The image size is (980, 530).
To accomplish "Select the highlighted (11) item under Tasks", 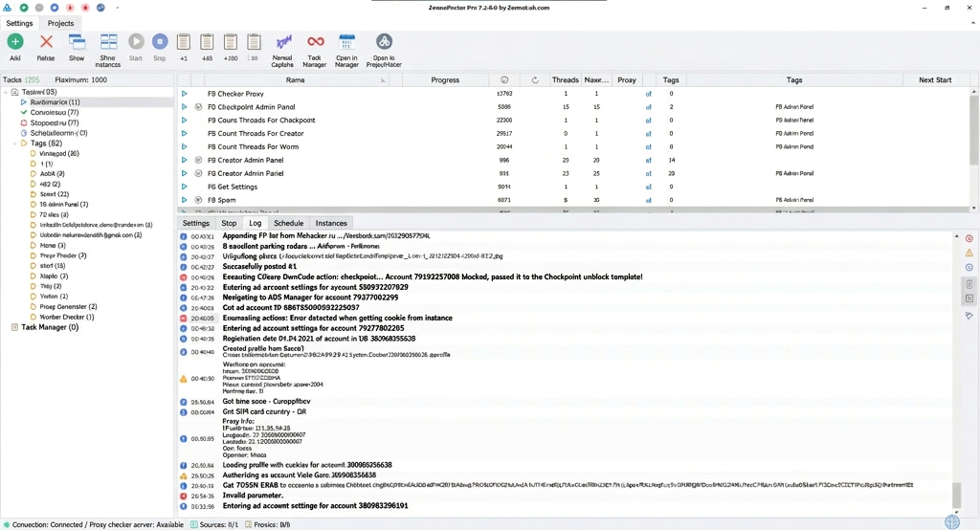I will (55, 101).
